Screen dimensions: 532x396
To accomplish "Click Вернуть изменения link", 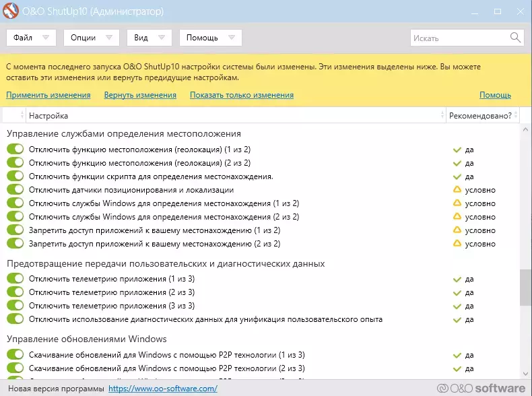I will 140,95.
